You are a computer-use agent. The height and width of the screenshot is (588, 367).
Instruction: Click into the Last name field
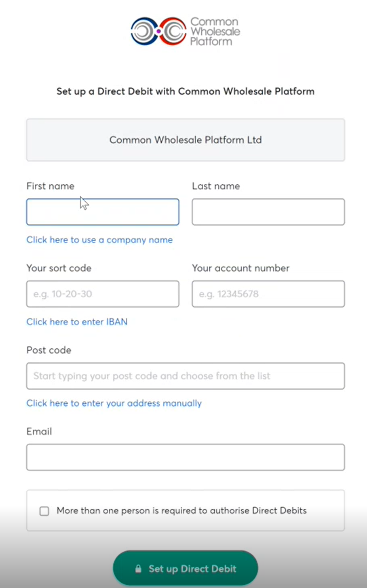tap(268, 212)
